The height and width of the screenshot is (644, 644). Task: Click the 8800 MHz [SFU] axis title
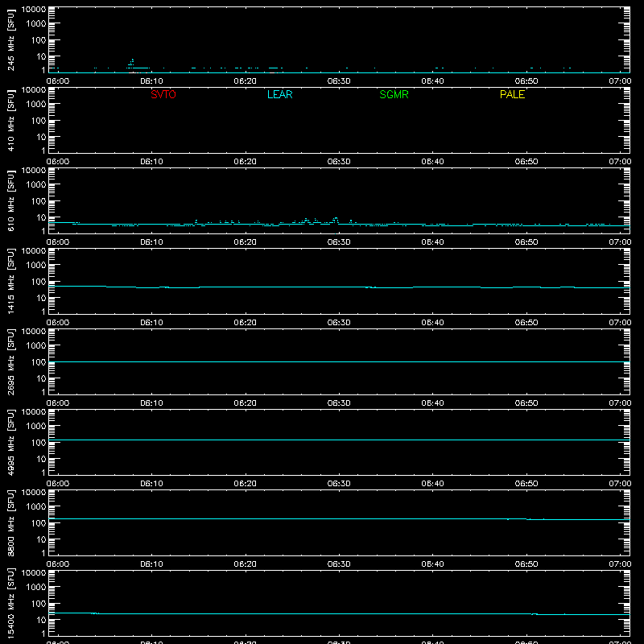(11, 522)
